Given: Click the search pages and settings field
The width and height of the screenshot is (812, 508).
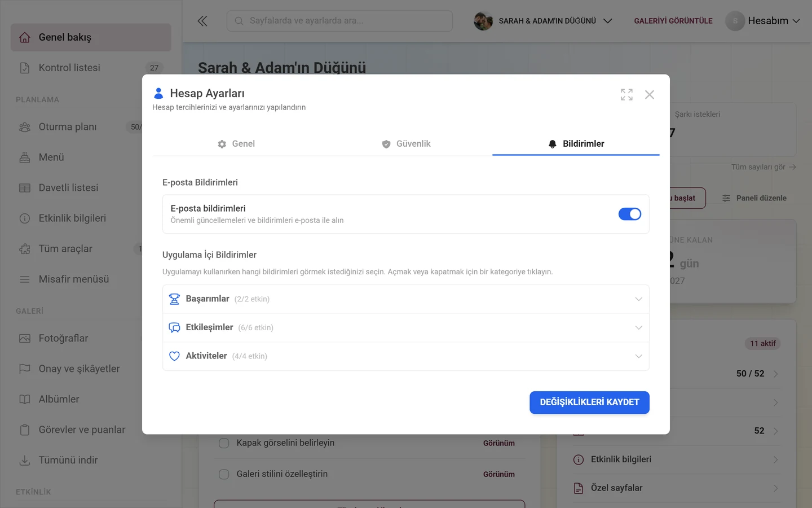Looking at the screenshot, I should coord(339,21).
